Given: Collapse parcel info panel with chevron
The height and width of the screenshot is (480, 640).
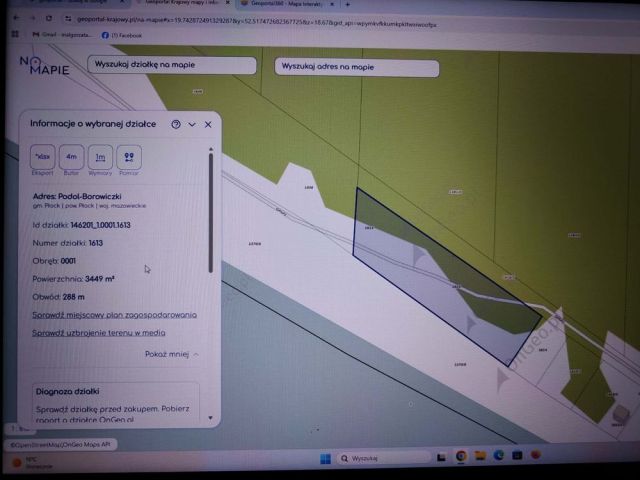Looking at the screenshot, I should coord(192,124).
